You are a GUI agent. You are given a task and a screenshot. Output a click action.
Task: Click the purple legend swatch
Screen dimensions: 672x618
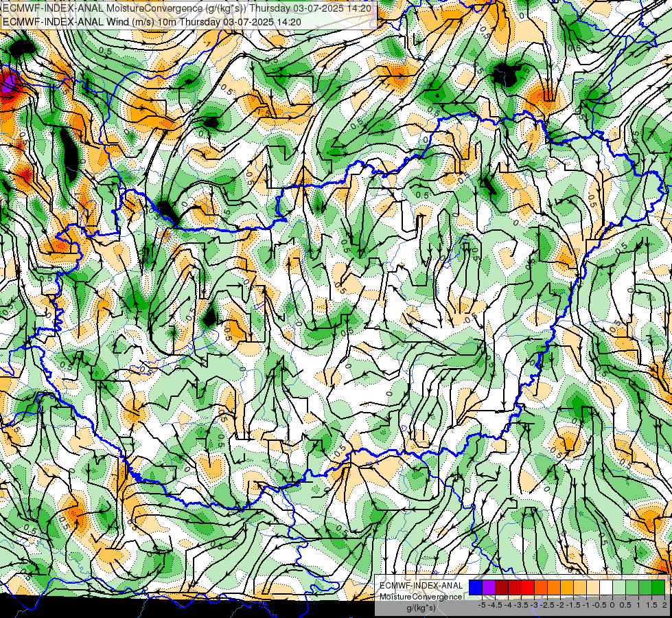click(x=489, y=587)
